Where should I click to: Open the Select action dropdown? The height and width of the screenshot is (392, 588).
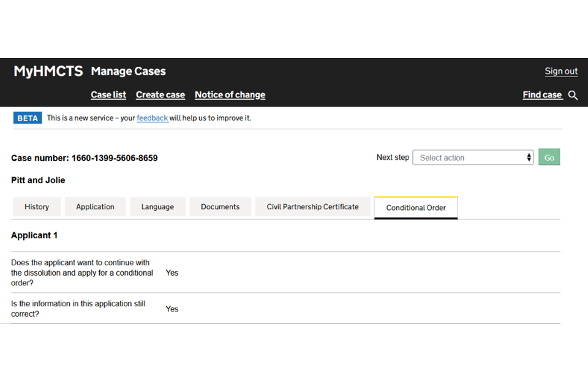point(473,157)
